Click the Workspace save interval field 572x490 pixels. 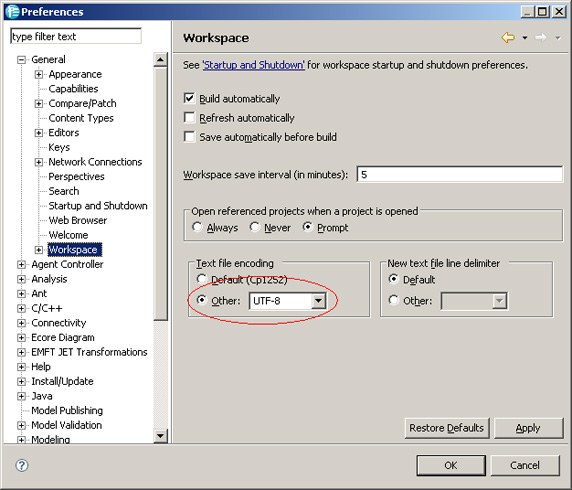coord(460,174)
